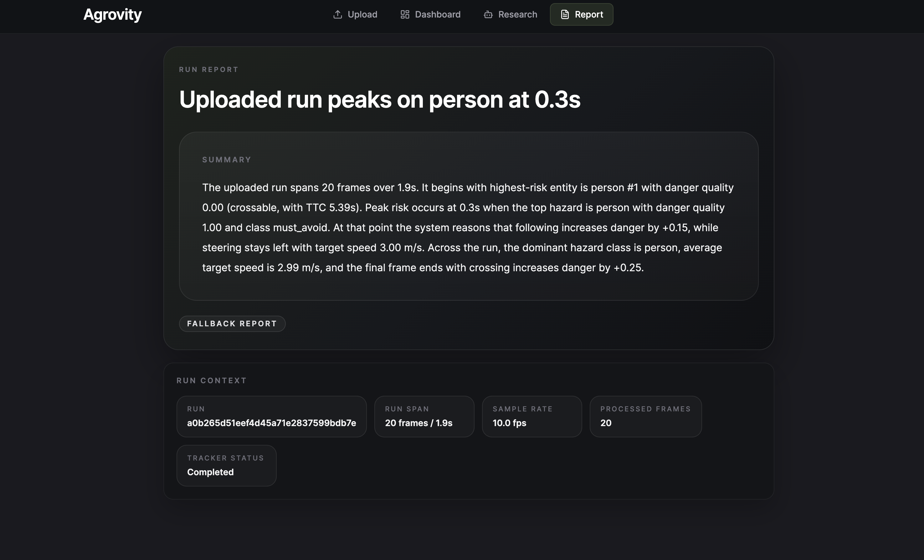Click the Upload arrow icon

(337, 15)
